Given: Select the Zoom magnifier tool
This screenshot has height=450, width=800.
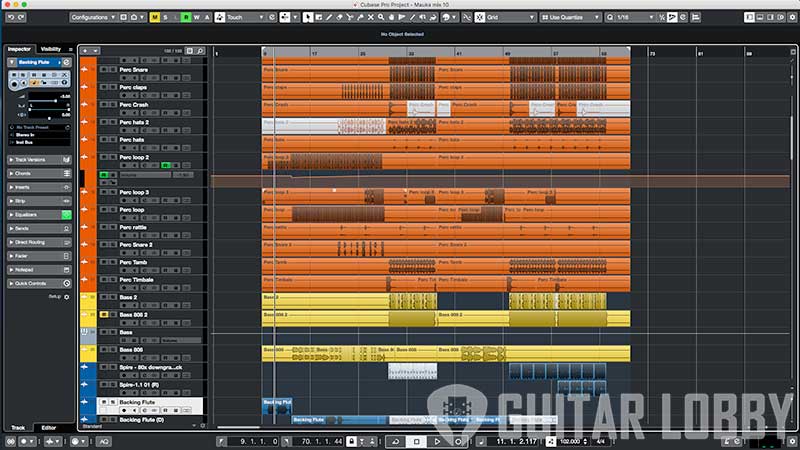Looking at the screenshot, I should point(381,17).
